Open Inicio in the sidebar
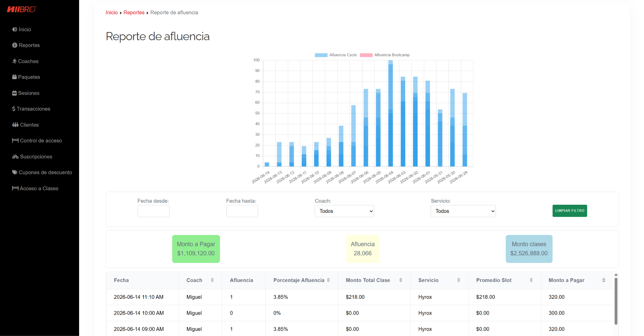This screenshot has width=644, height=336. click(x=22, y=29)
